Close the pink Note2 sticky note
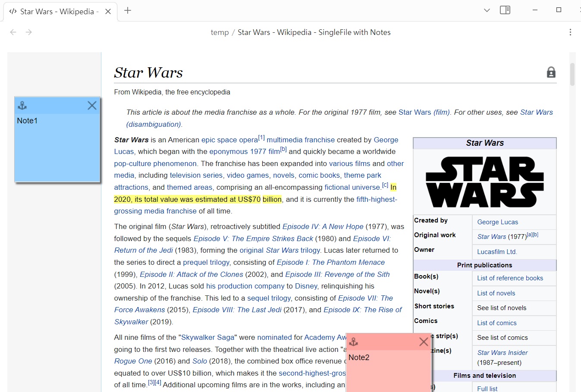Image resolution: width=581 pixels, height=392 pixels. tap(424, 342)
